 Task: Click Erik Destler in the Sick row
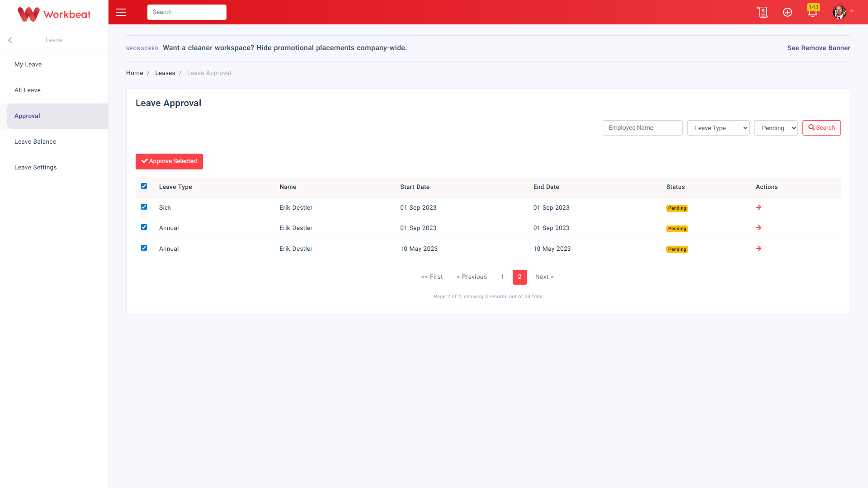click(x=296, y=208)
